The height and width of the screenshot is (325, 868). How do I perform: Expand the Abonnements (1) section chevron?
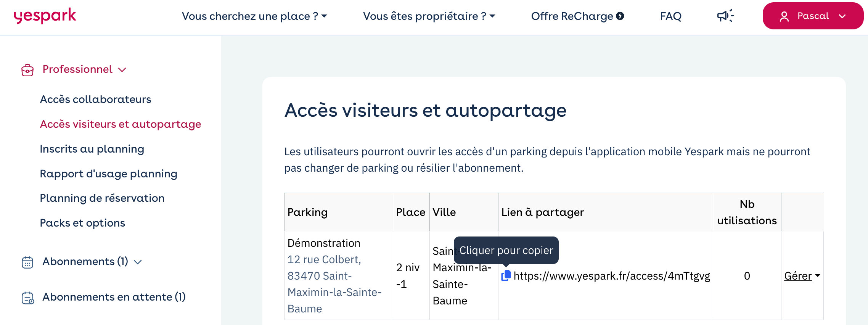(138, 262)
